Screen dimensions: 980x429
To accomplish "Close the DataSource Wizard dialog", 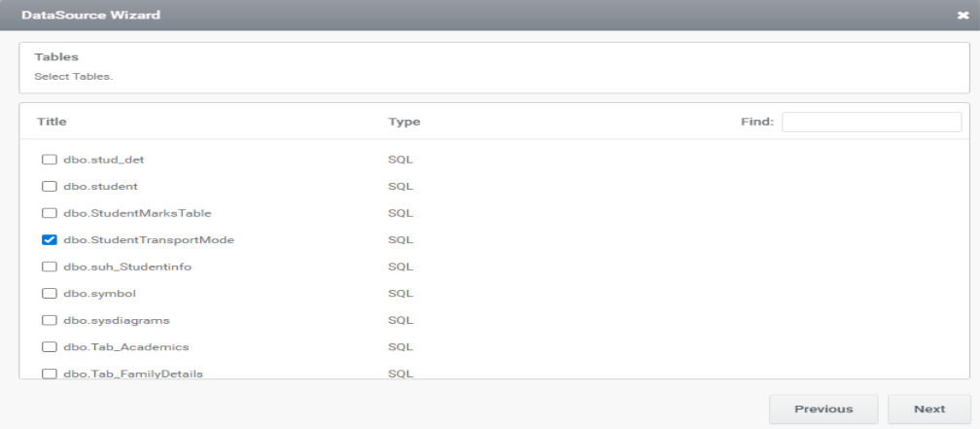I will click(x=962, y=16).
